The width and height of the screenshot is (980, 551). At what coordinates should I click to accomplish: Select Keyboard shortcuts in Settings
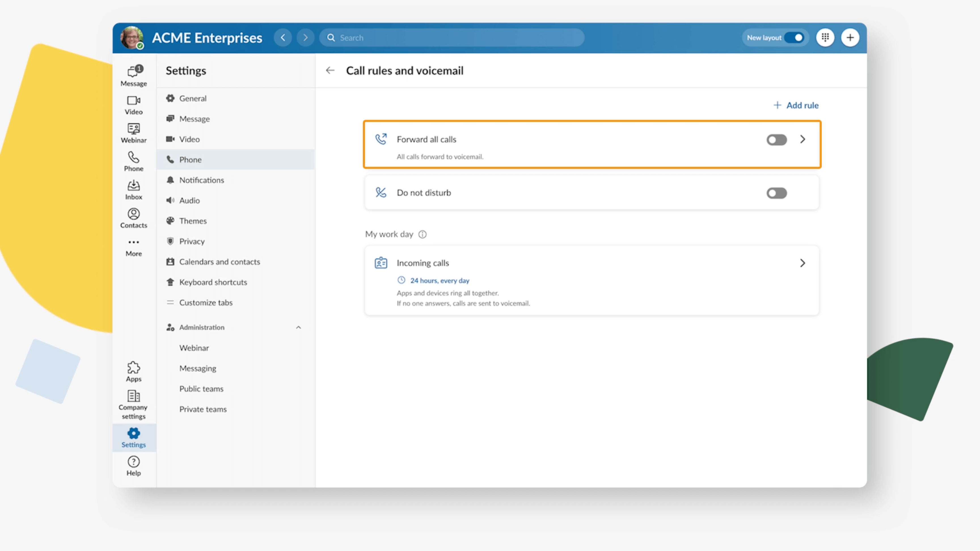coord(213,282)
